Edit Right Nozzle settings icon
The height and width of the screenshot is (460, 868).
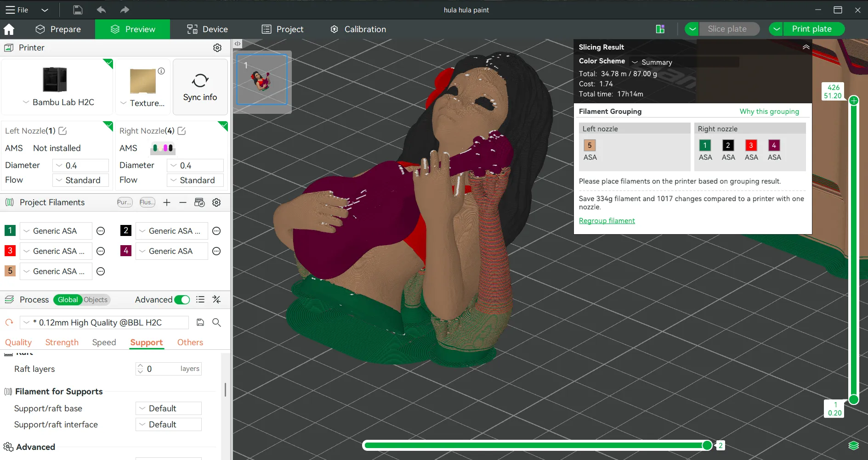click(182, 131)
